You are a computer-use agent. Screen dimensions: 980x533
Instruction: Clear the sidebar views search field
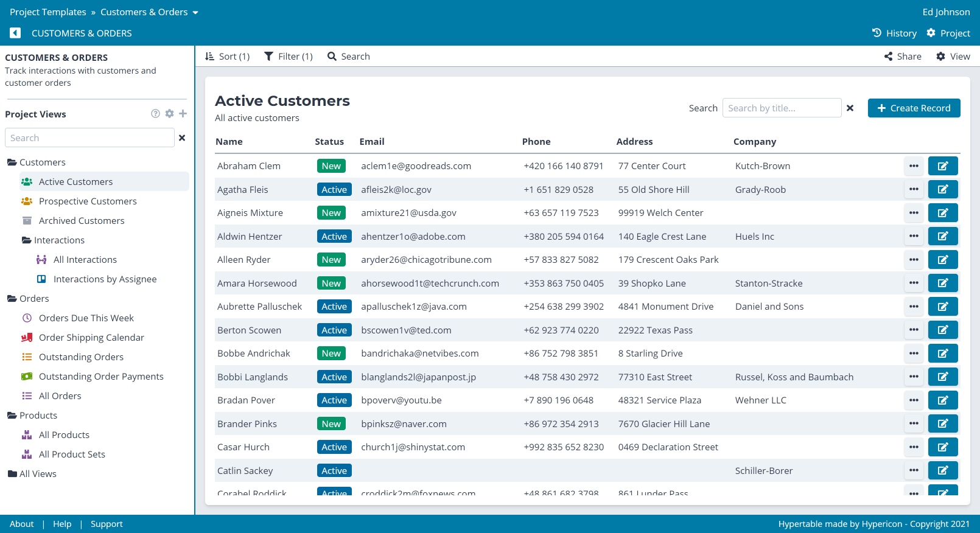181,138
